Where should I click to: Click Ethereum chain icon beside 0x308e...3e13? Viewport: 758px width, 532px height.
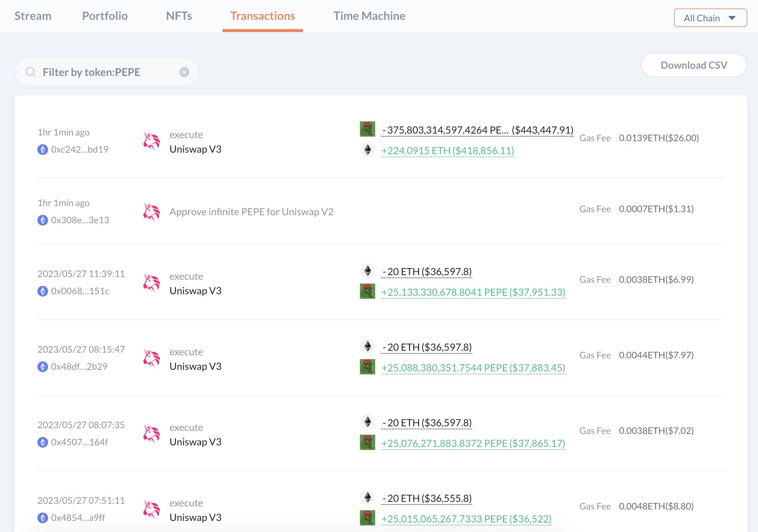point(43,220)
